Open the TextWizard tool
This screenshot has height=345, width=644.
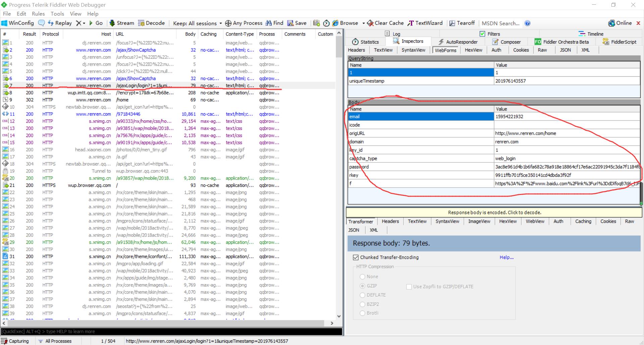(425, 23)
